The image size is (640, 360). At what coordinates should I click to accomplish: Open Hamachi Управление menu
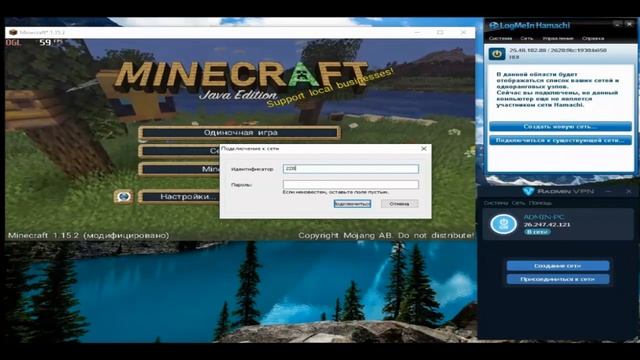[x=558, y=38]
